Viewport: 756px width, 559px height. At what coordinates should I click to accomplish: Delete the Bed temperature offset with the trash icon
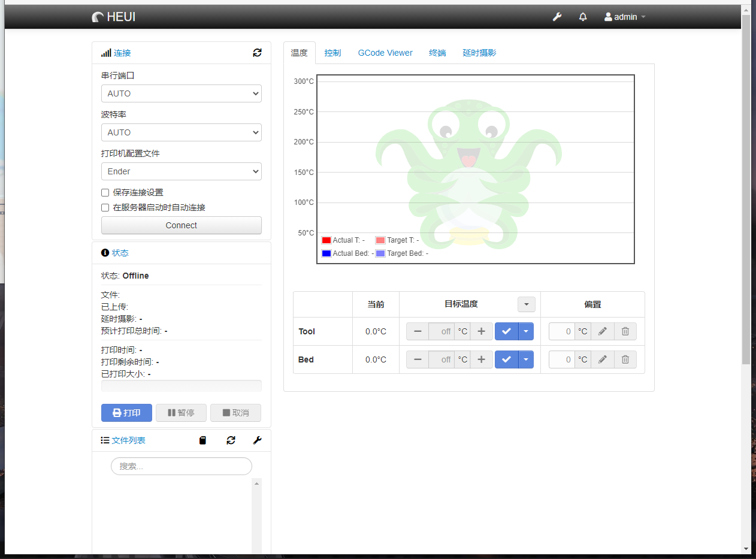pyautogui.click(x=625, y=359)
